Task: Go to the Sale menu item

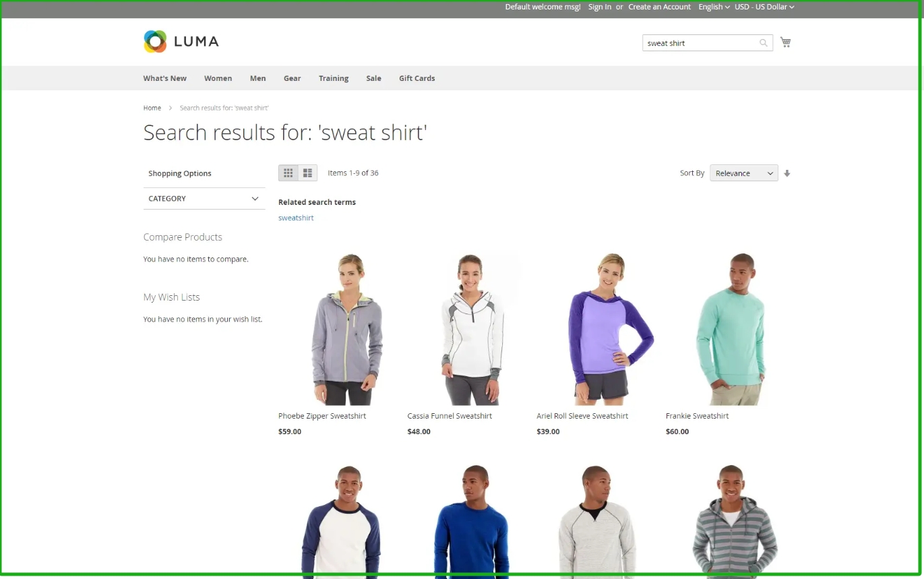Action: (x=374, y=78)
